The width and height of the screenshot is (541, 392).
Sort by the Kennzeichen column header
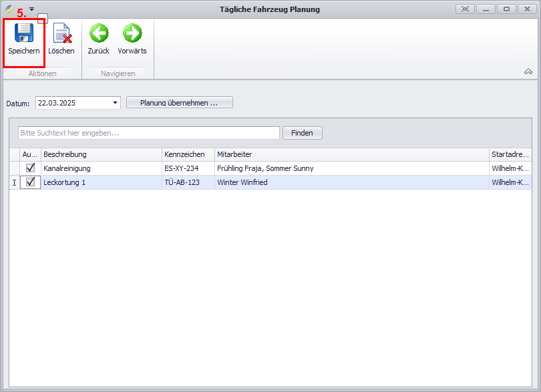[188, 154]
